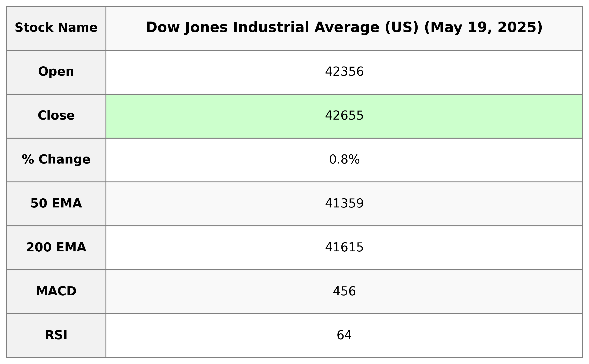Click the 50 EMA value 41359
This screenshot has width=589, height=364.
click(x=344, y=203)
